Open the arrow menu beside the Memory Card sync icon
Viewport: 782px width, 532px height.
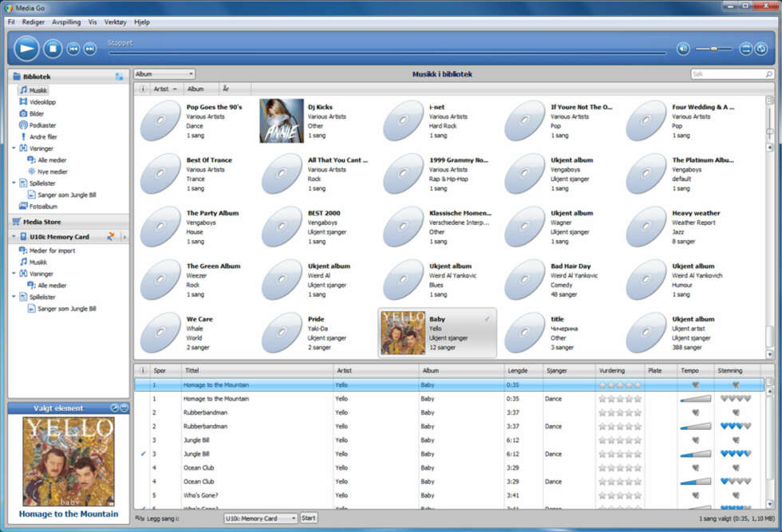[x=124, y=237]
